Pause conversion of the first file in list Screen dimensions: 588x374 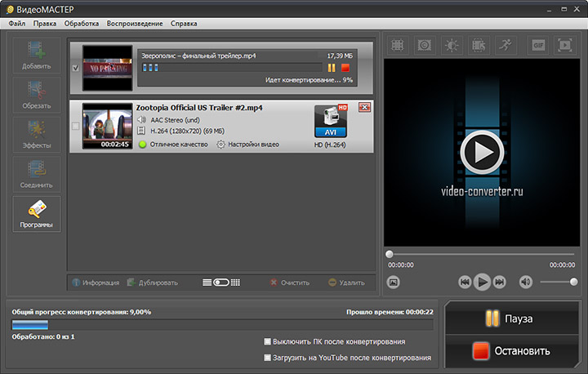[x=332, y=68]
